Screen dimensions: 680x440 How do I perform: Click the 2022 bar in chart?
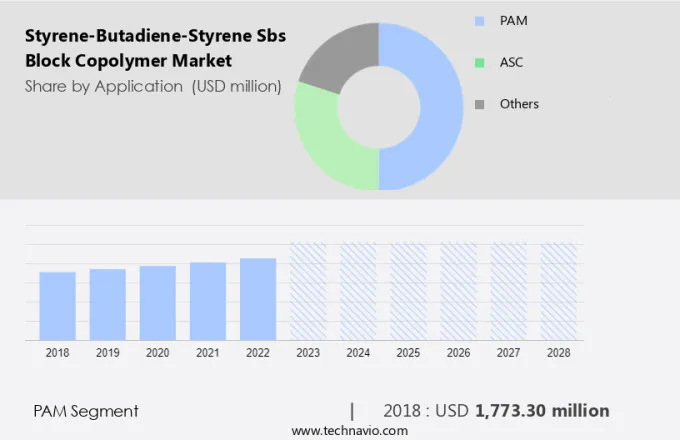pyautogui.click(x=257, y=299)
